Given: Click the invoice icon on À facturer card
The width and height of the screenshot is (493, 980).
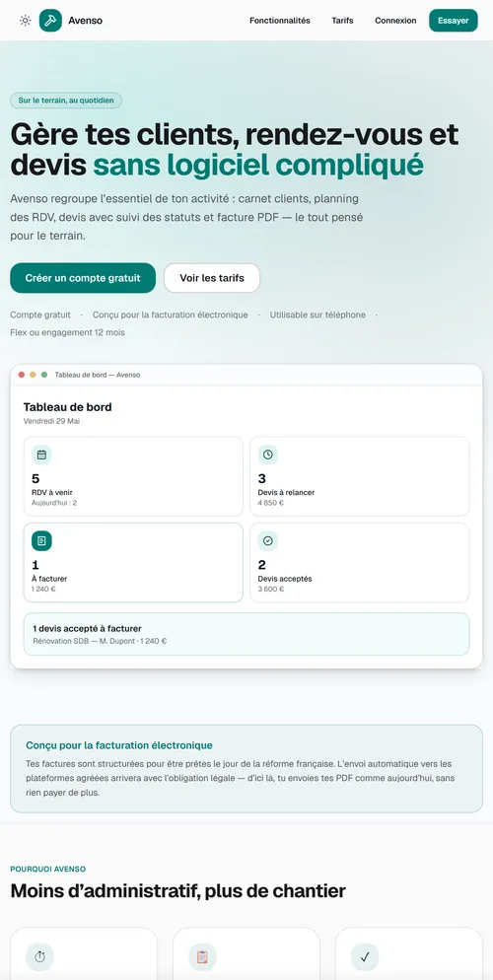Looking at the screenshot, I should (x=41, y=540).
